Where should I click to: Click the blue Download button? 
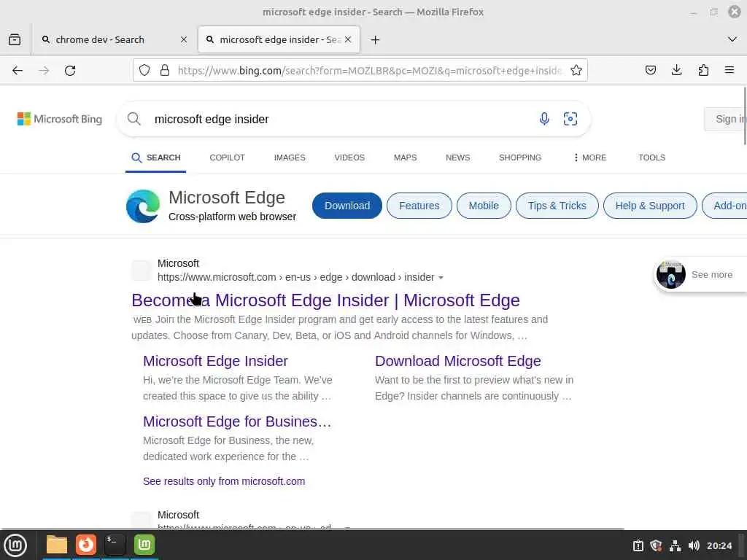pyautogui.click(x=347, y=206)
